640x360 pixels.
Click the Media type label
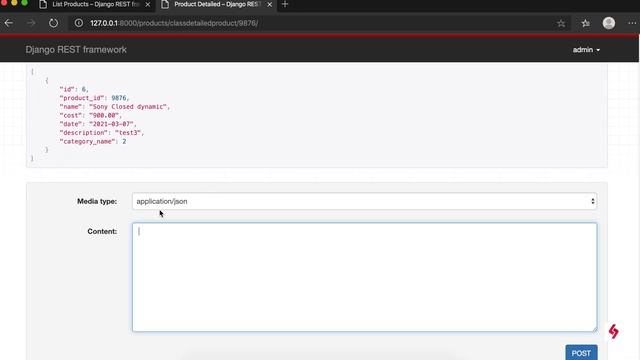(x=97, y=201)
